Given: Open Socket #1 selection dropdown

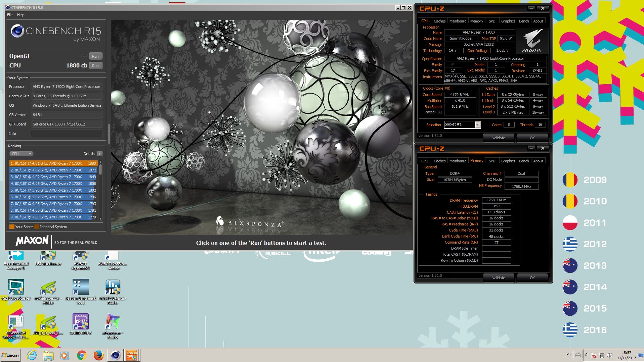Looking at the screenshot, I should tap(462, 124).
